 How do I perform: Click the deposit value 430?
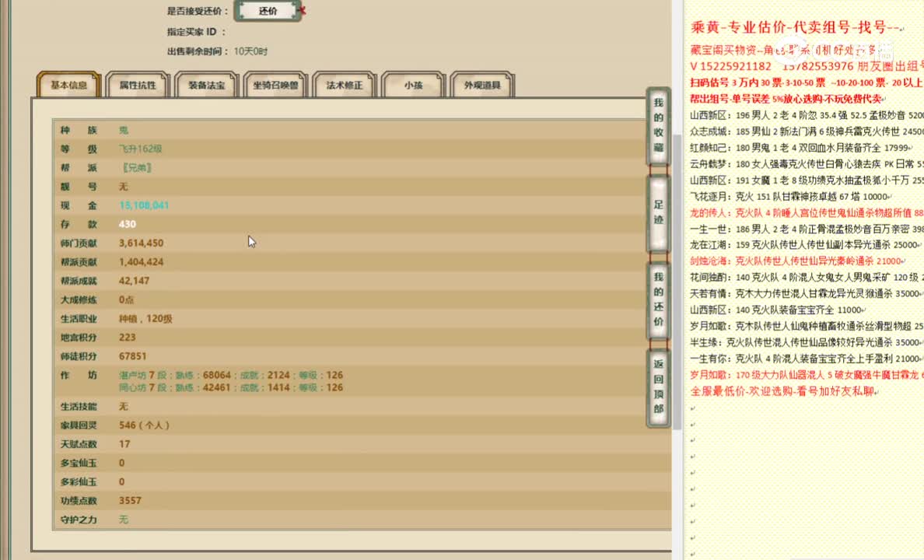pyautogui.click(x=128, y=224)
